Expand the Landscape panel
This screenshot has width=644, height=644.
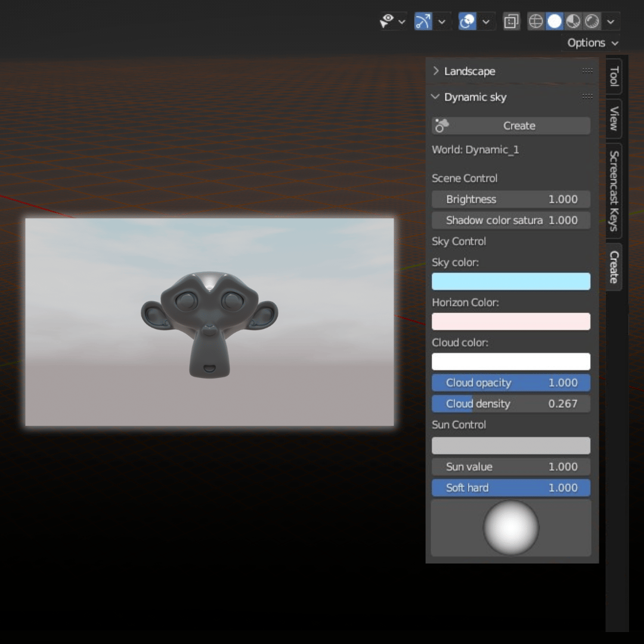click(x=436, y=71)
